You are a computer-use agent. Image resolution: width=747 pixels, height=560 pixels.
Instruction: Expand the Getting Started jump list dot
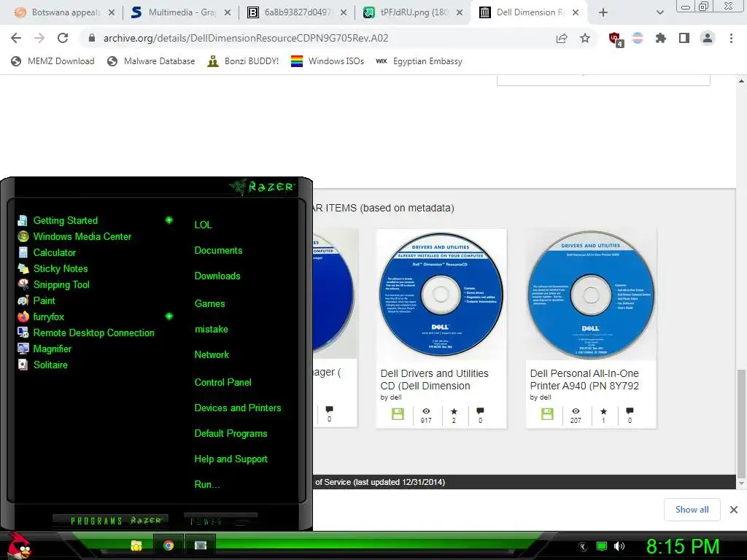coord(169,220)
